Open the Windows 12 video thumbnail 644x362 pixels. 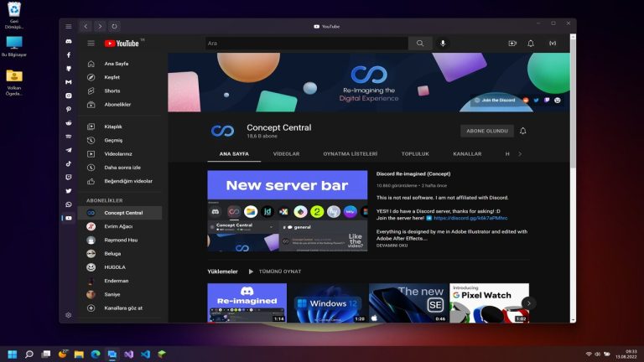click(328, 303)
